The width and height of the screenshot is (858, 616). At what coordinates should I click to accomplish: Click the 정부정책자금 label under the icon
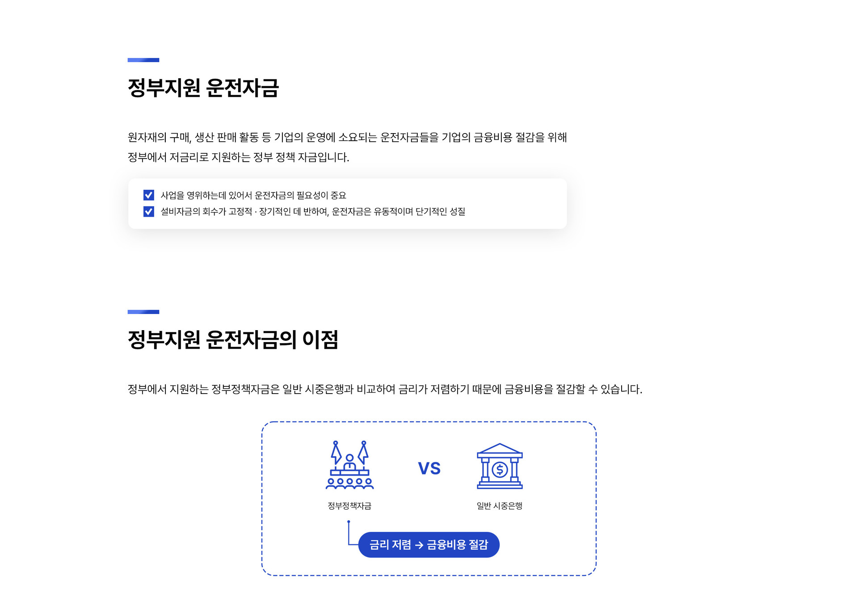349,506
